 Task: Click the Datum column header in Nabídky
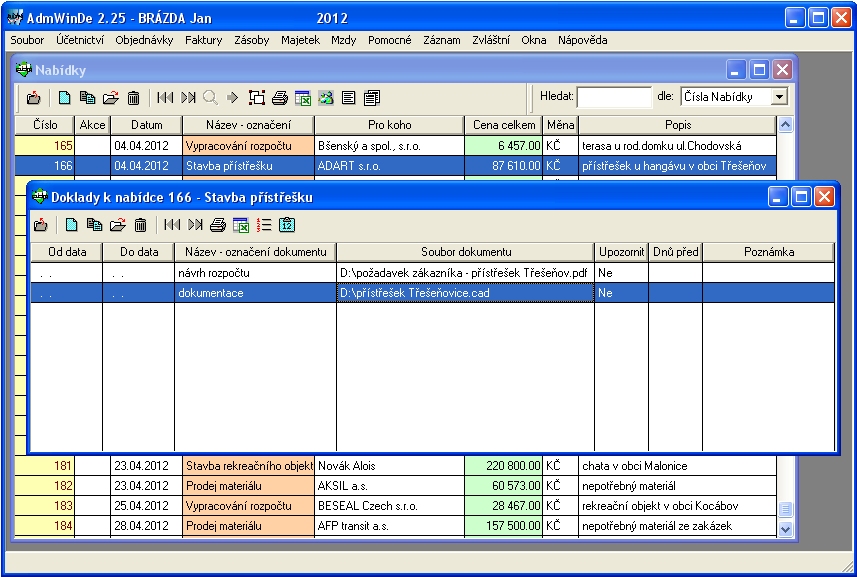(146, 125)
